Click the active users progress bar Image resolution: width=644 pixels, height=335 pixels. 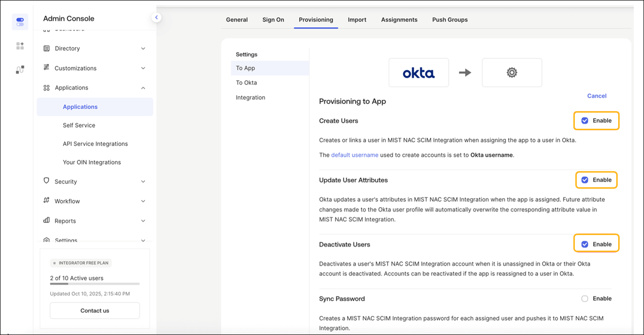pos(95,283)
